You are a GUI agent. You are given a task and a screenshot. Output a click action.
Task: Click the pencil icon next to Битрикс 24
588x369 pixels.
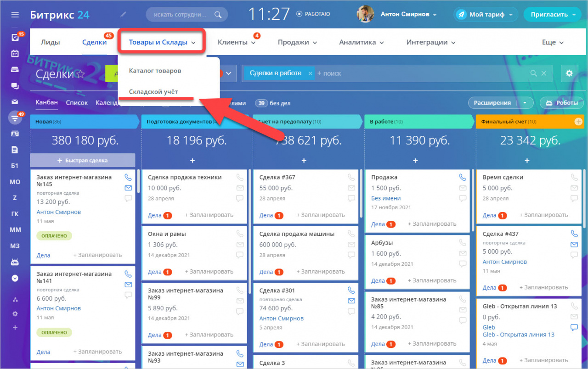point(123,15)
